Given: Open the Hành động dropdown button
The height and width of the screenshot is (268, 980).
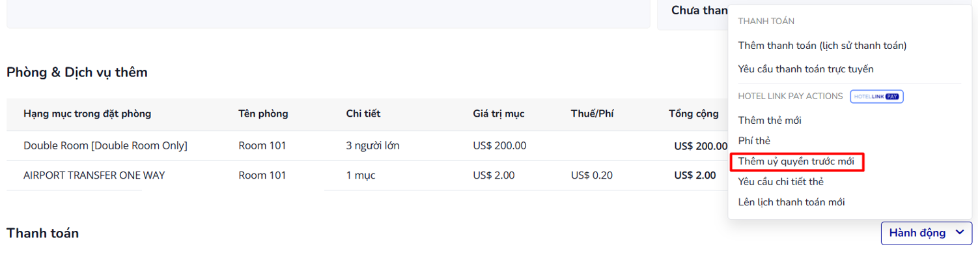Looking at the screenshot, I should pos(917,233).
